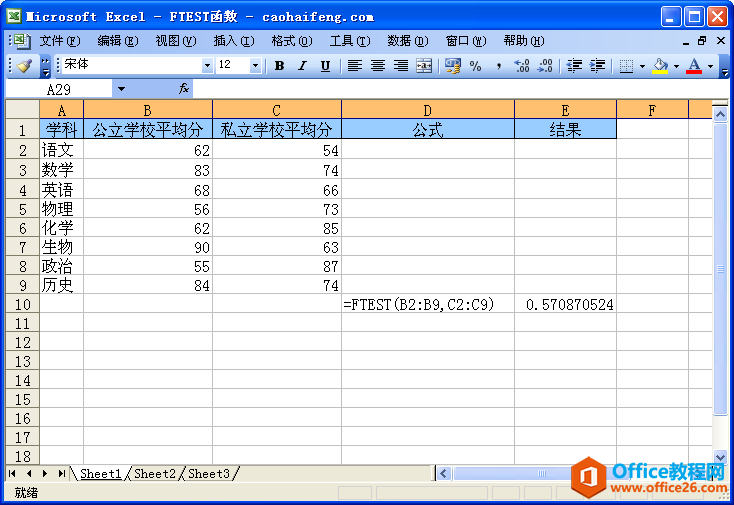
Task: Select the 语文 cell
Action: [61, 150]
